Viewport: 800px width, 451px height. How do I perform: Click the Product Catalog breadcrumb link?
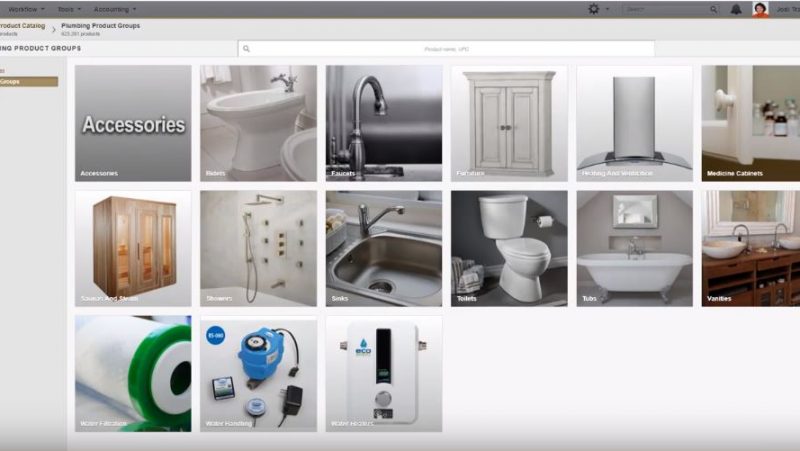pyautogui.click(x=22, y=26)
